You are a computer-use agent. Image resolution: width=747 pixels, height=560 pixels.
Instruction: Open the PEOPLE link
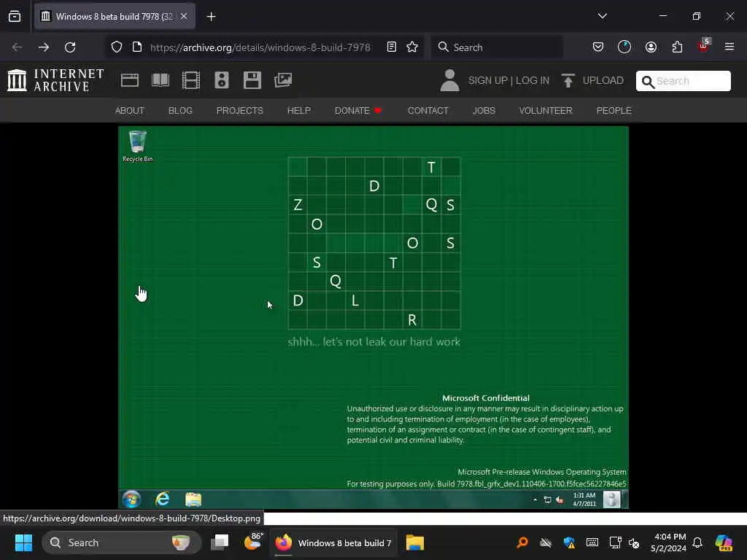(x=614, y=111)
